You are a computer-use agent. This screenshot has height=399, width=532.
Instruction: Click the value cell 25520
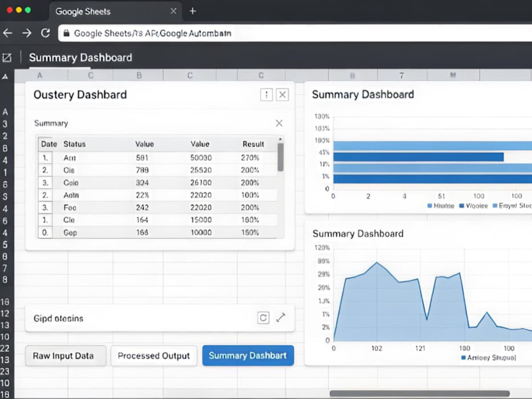(x=201, y=170)
